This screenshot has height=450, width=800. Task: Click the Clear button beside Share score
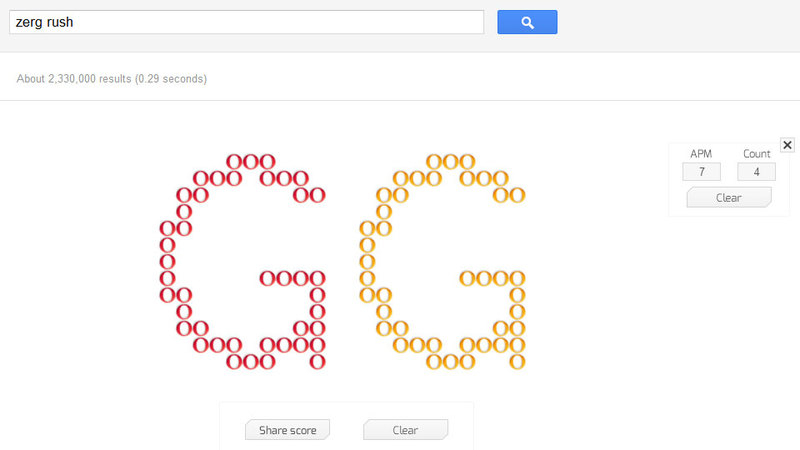pyautogui.click(x=406, y=430)
